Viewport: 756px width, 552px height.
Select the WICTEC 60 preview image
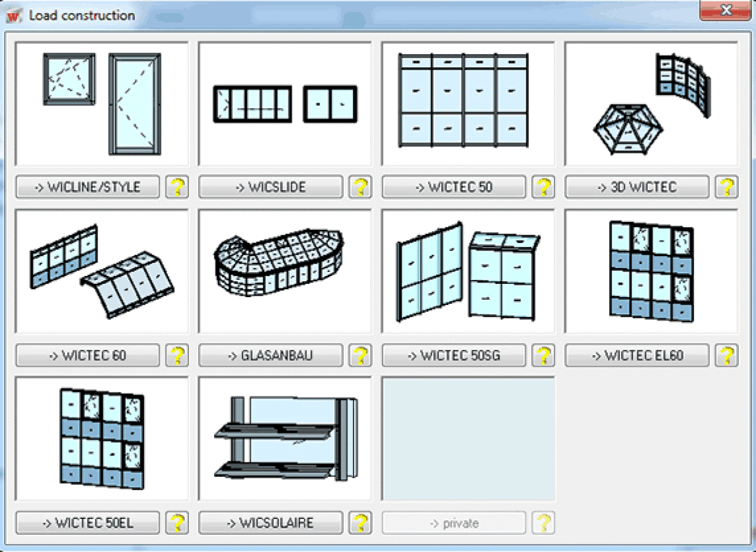coord(101,271)
